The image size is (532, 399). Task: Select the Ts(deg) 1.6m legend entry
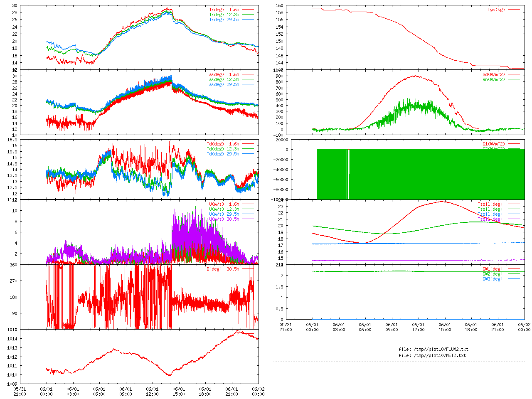223,75
